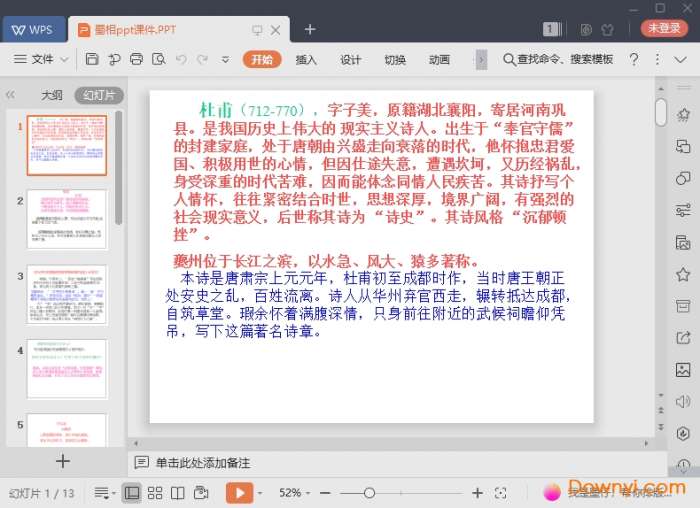Click the undo arrow icon
This screenshot has width=700, height=508.
pos(181,60)
